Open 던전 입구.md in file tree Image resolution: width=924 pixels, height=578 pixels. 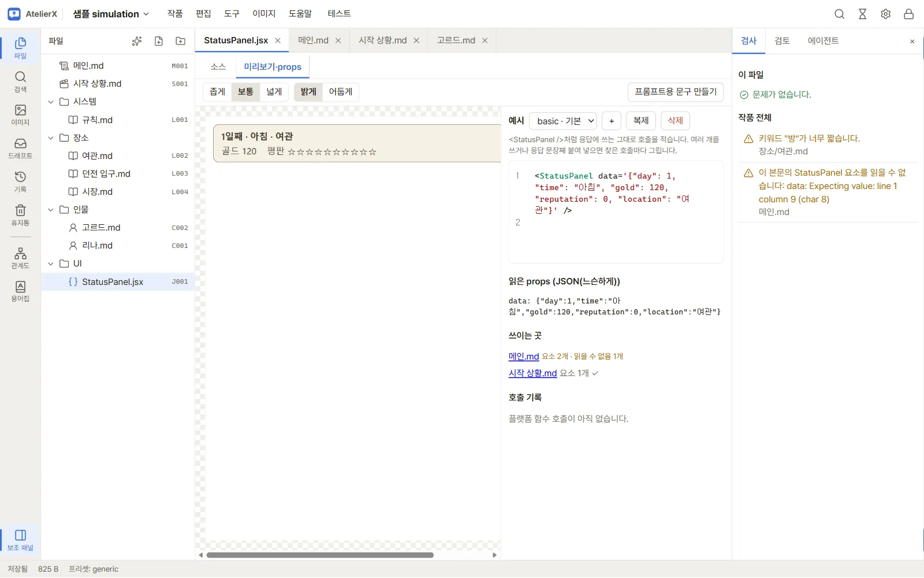click(x=118, y=174)
